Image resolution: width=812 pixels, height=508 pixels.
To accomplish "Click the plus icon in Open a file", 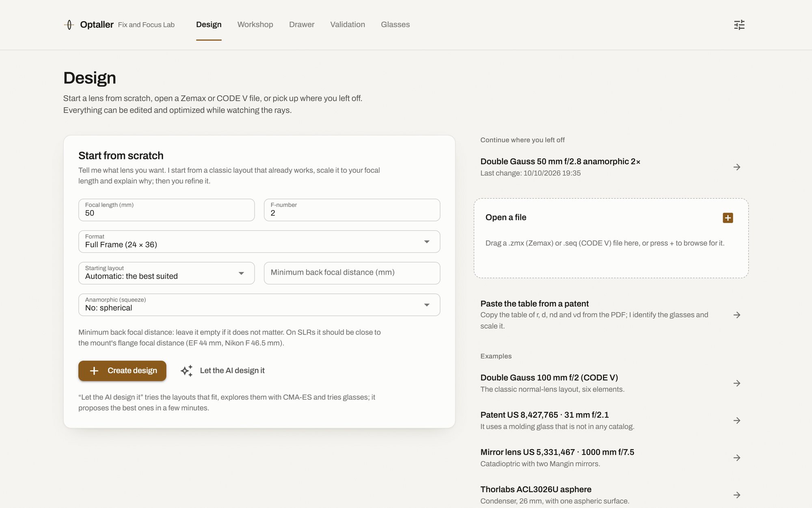I will (728, 218).
